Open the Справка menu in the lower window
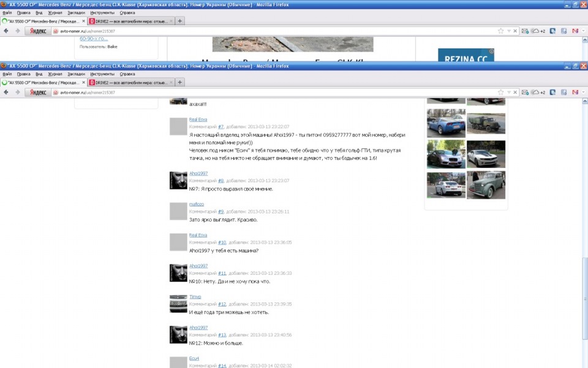588x368 pixels. [127, 74]
